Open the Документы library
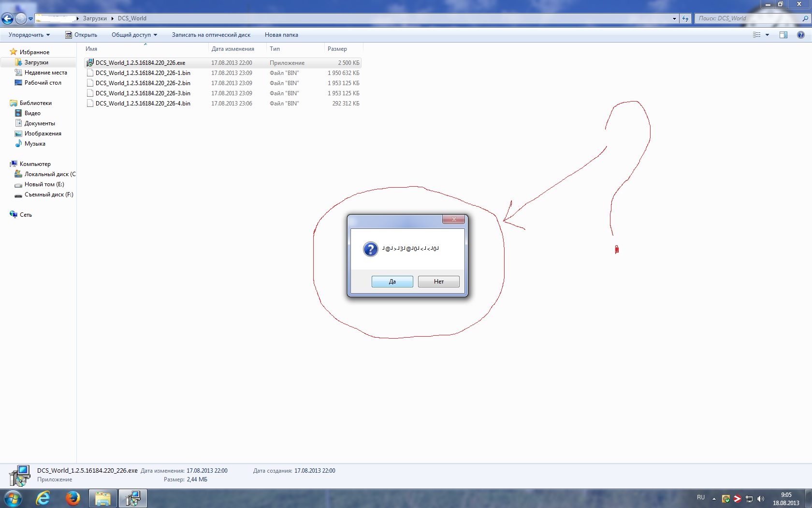This screenshot has width=812, height=508. pos(35,123)
